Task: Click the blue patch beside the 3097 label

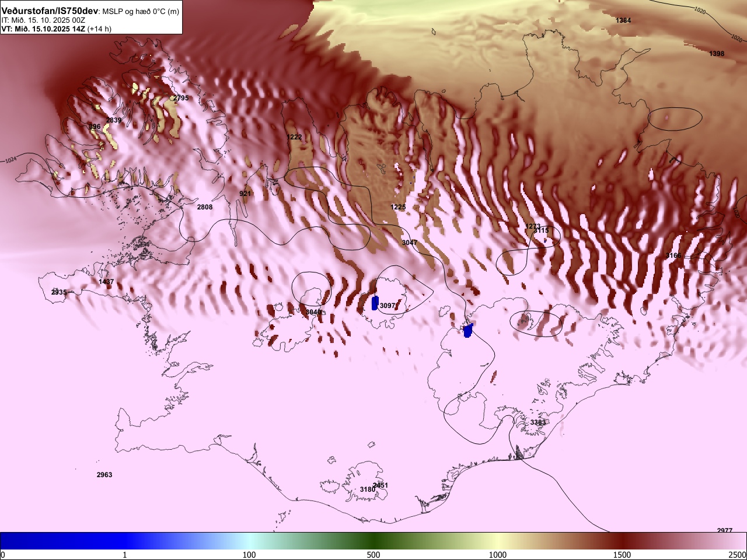Action: (x=375, y=303)
